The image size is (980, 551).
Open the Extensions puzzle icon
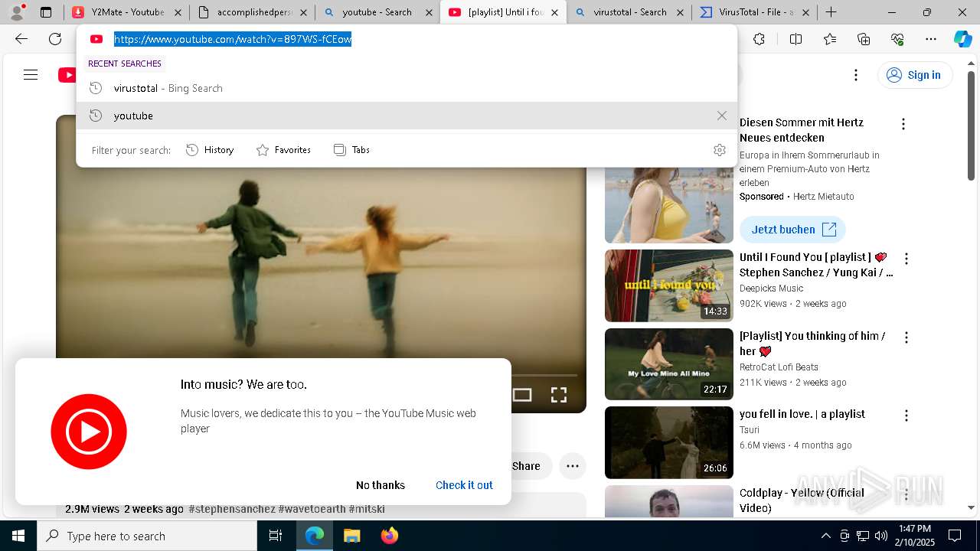click(759, 39)
